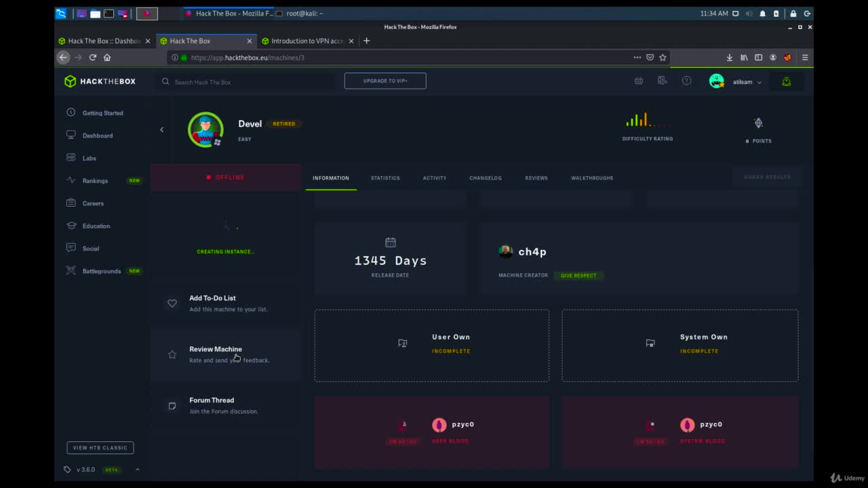868x488 pixels.
Task: Click the green connection icon top right
Action: click(786, 81)
